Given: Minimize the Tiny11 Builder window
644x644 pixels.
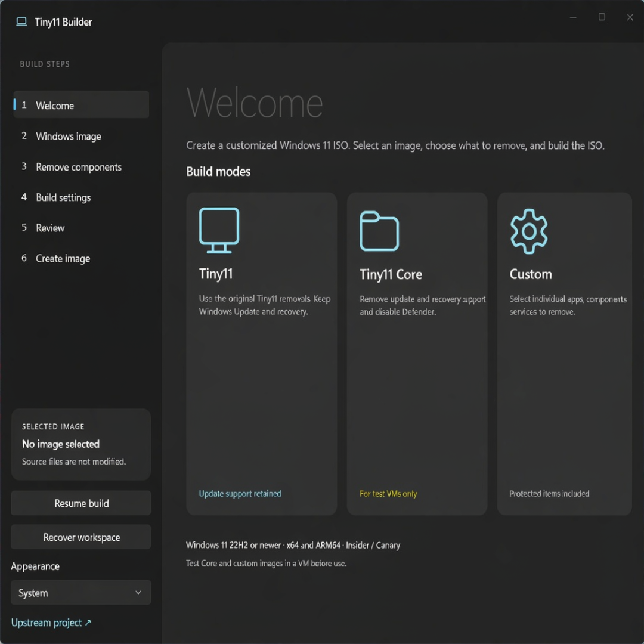Looking at the screenshot, I should click(573, 17).
